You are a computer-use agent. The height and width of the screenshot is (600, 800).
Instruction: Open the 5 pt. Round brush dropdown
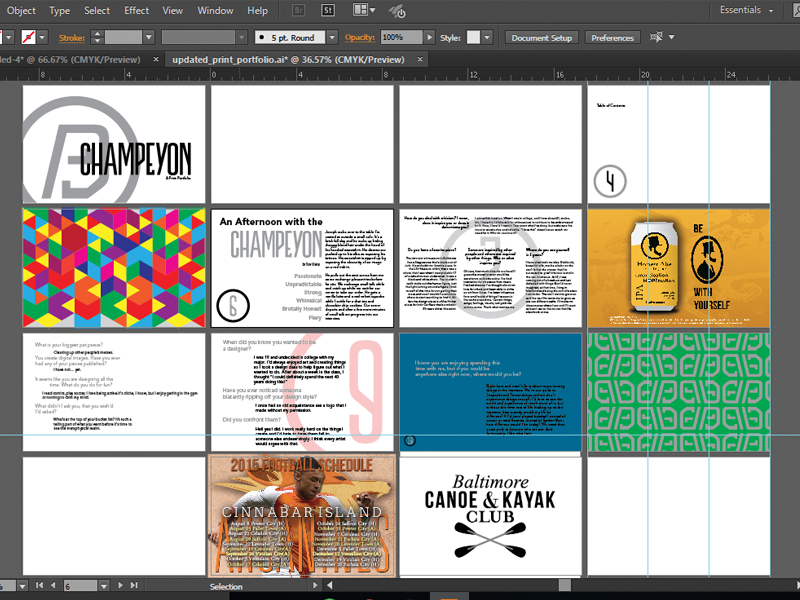(332, 38)
